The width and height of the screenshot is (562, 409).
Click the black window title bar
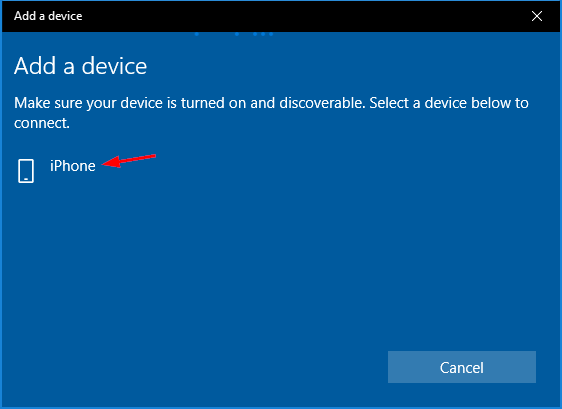tap(281, 16)
